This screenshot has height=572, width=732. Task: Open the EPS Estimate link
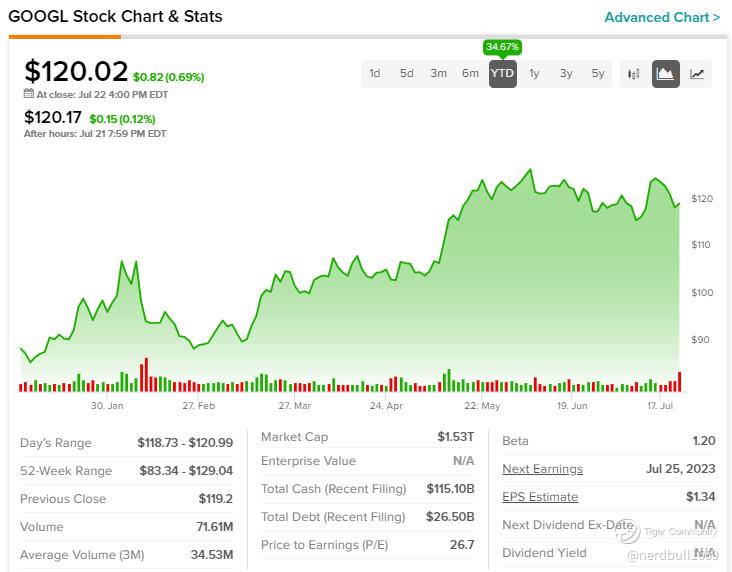click(540, 497)
